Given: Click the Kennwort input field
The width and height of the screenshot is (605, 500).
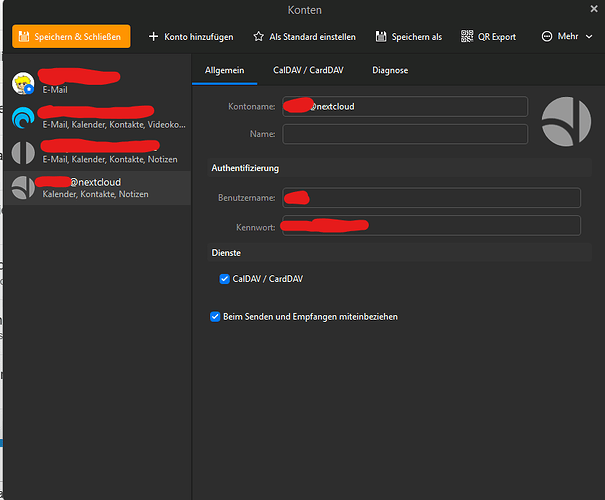Looking at the screenshot, I should pyautogui.click(x=431, y=225).
